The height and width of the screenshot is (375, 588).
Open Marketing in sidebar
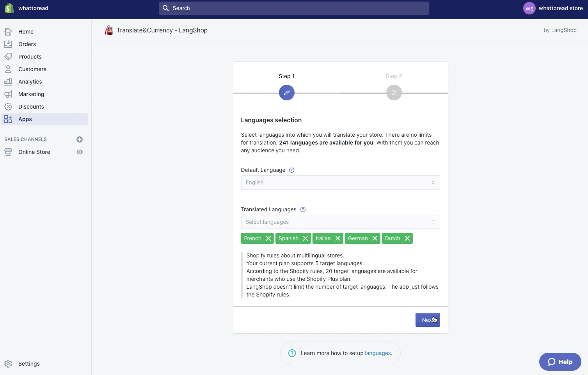[31, 94]
